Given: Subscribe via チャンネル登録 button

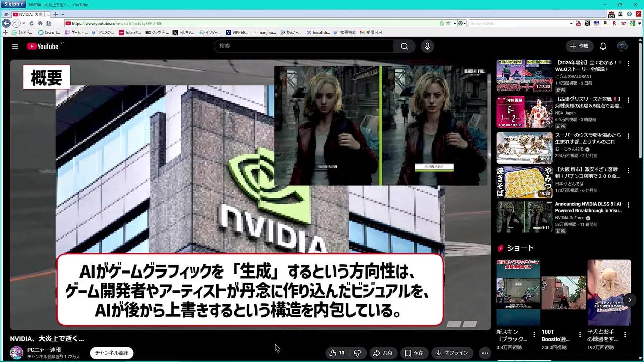Looking at the screenshot, I should tap(112, 353).
